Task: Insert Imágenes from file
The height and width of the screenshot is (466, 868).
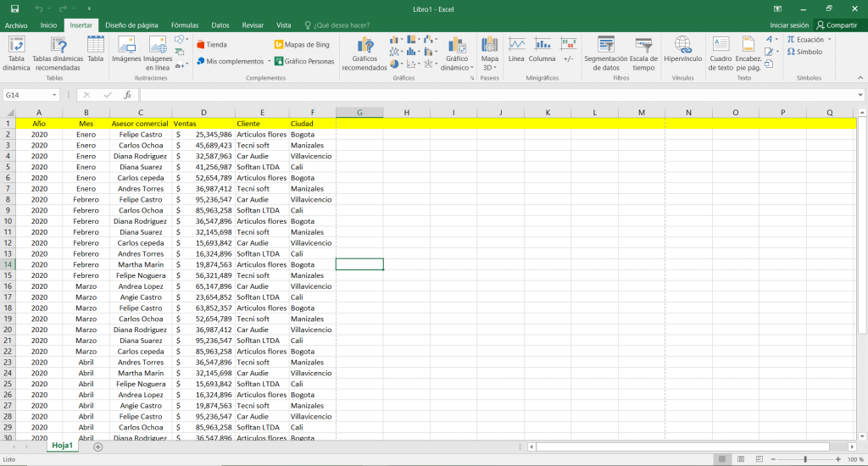Action: (x=126, y=50)
